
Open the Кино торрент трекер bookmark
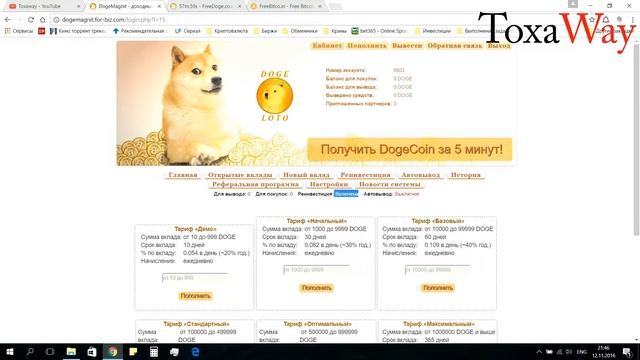78,31
